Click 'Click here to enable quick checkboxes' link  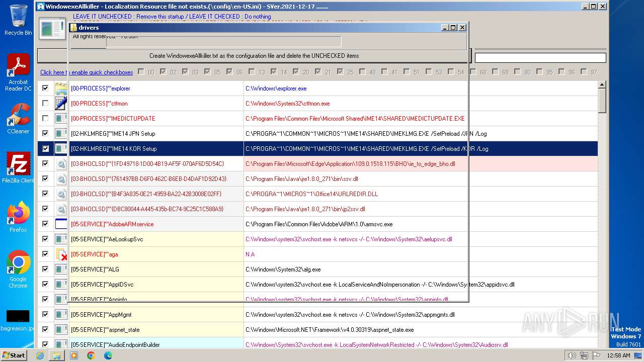point(87,72)
